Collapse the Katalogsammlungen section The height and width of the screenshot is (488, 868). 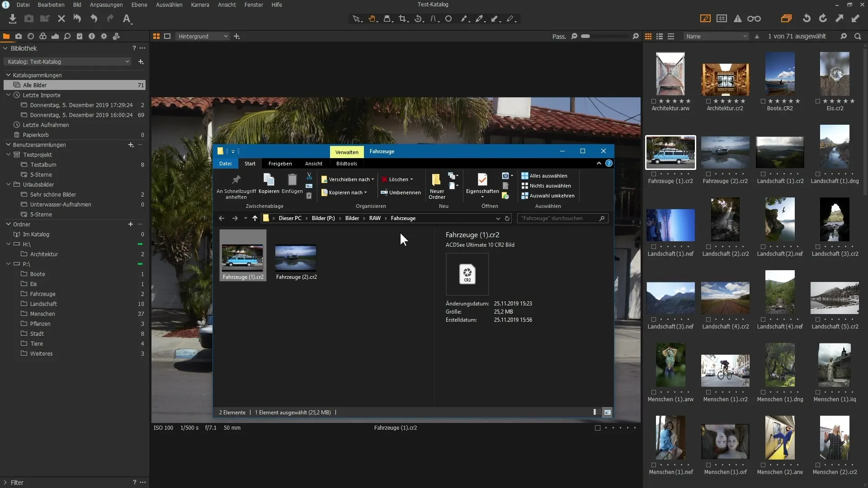[x=8, y=75]
